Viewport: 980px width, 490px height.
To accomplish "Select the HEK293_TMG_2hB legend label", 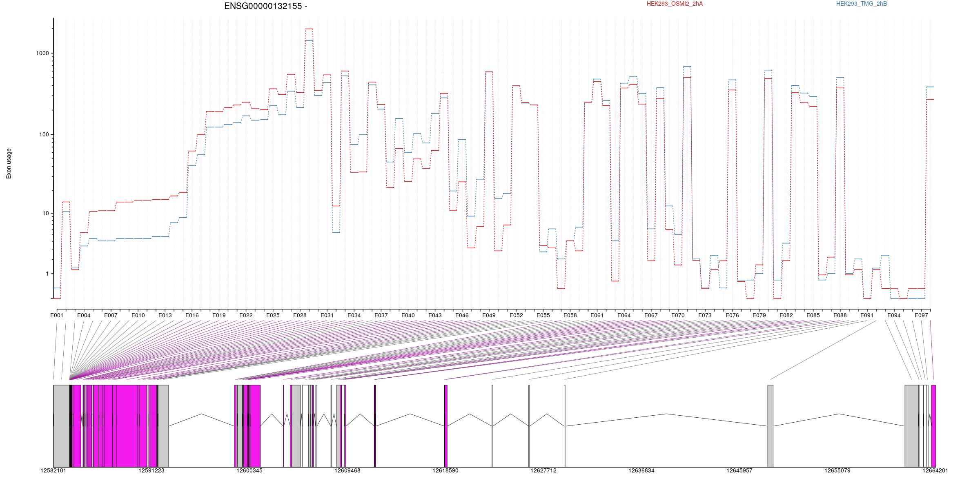I will click(862, 4).
